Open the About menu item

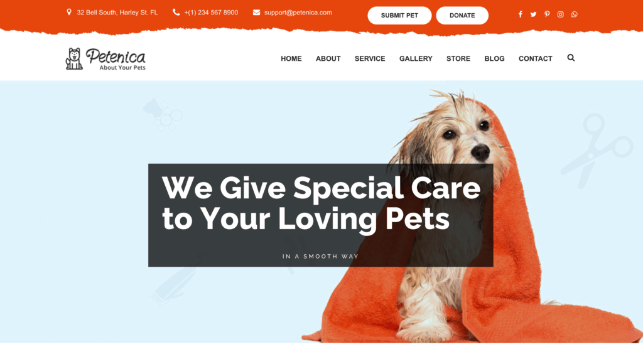tap(328, 58)
